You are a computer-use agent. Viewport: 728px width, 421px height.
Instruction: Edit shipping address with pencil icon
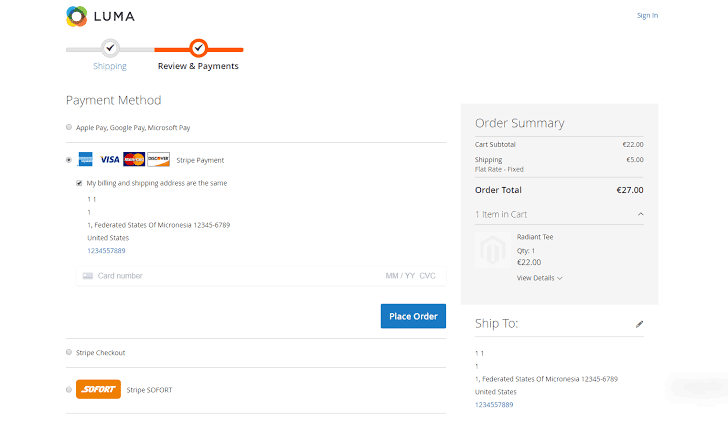pos(639,324)
